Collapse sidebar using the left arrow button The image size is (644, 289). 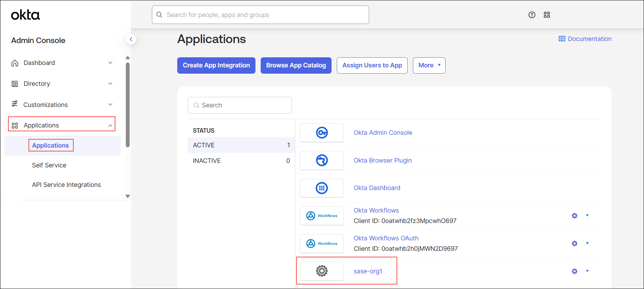[x=131, y=39]
